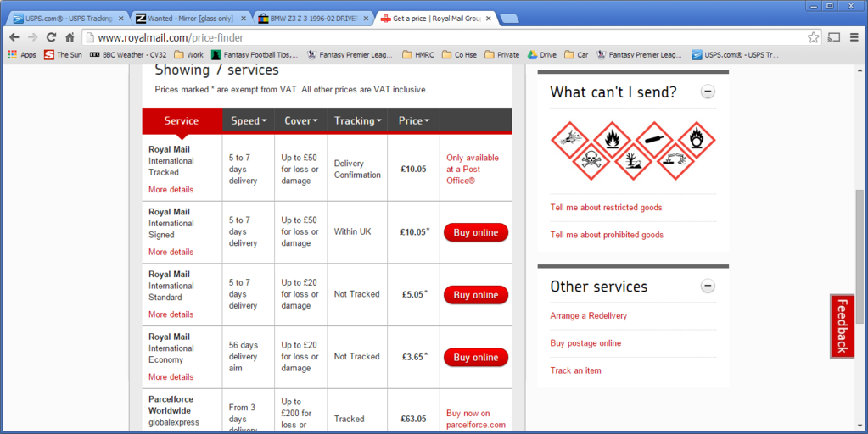Select the Service column header
868x434 pixels.
point(182,120)
